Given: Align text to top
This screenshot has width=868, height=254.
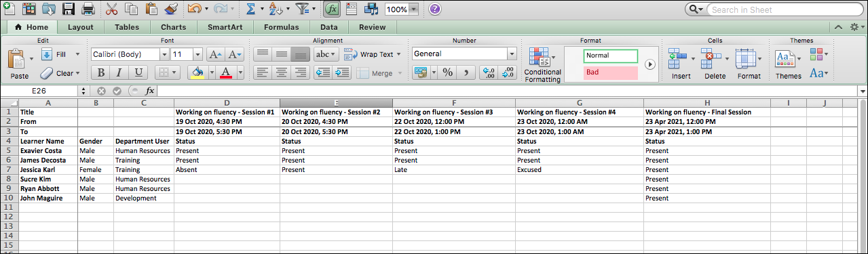Looking at the screenshot, I should point(263,54).
